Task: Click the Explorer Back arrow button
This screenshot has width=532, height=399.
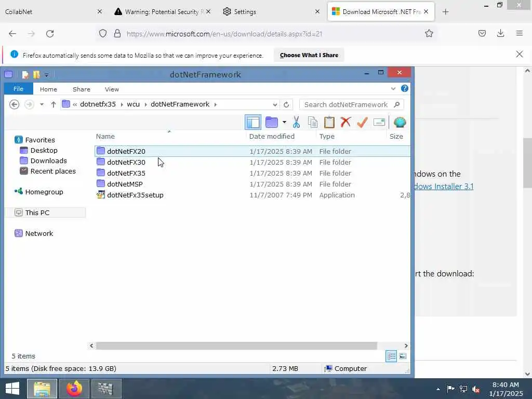Action: point(14,104)
